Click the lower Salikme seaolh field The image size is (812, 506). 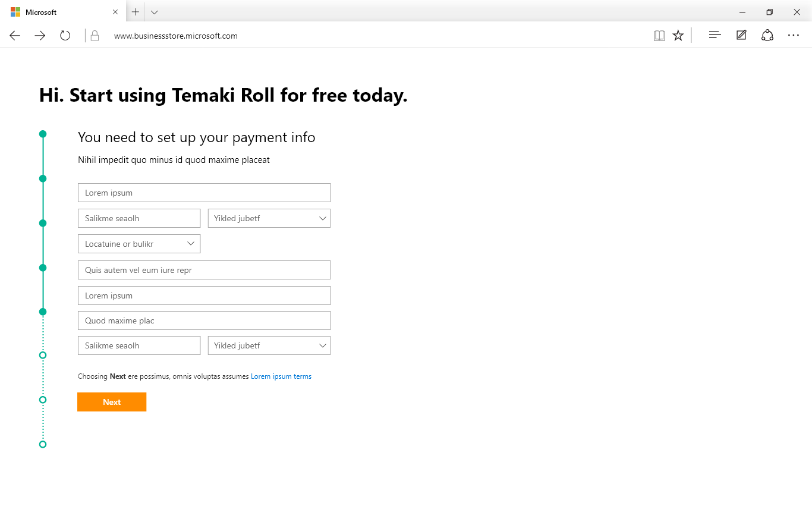[x=139, y=345]
